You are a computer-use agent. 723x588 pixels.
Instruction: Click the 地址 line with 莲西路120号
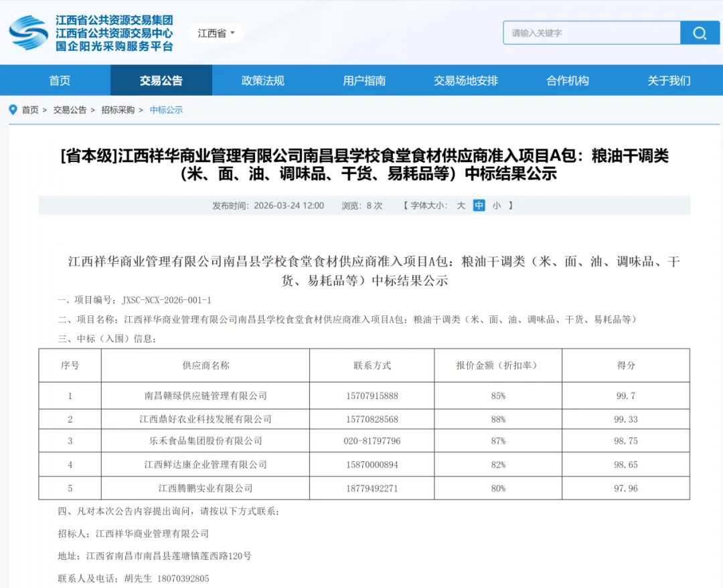155,556
